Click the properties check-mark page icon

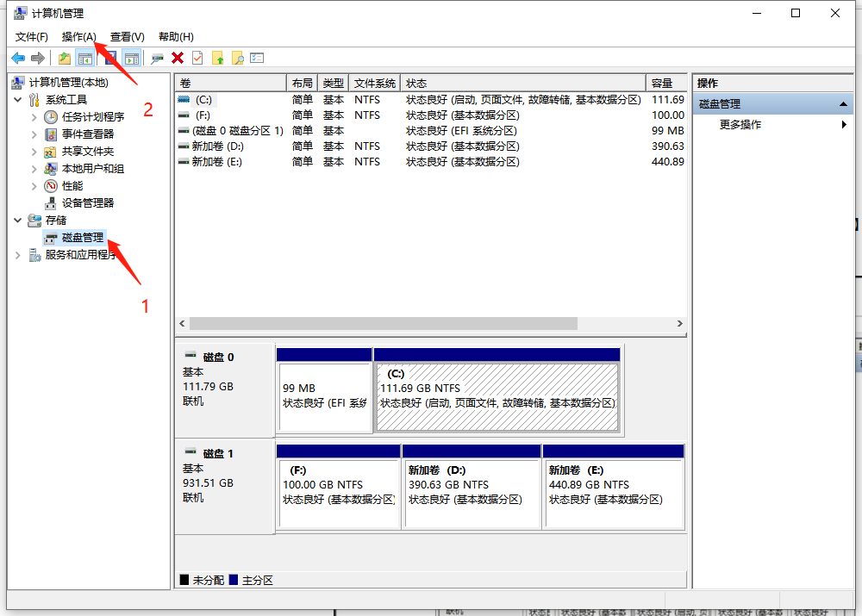coord(197,58)
